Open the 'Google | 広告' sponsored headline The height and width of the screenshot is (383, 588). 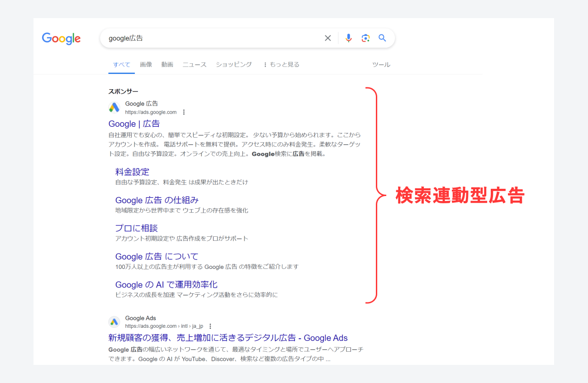click(x=134, y=124)
